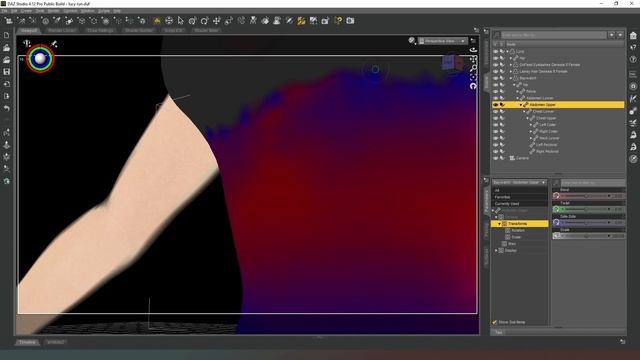
Task: Click the Scene pane filter input field
Action: click(554, 36)
